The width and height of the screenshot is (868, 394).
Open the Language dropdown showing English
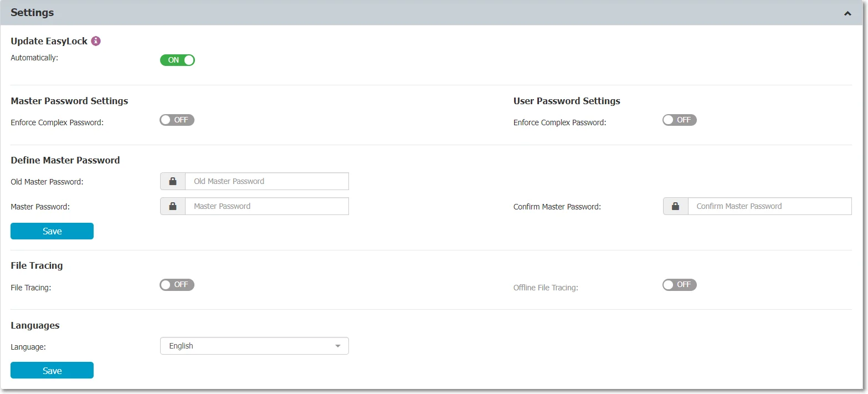(x=254, y=346)
